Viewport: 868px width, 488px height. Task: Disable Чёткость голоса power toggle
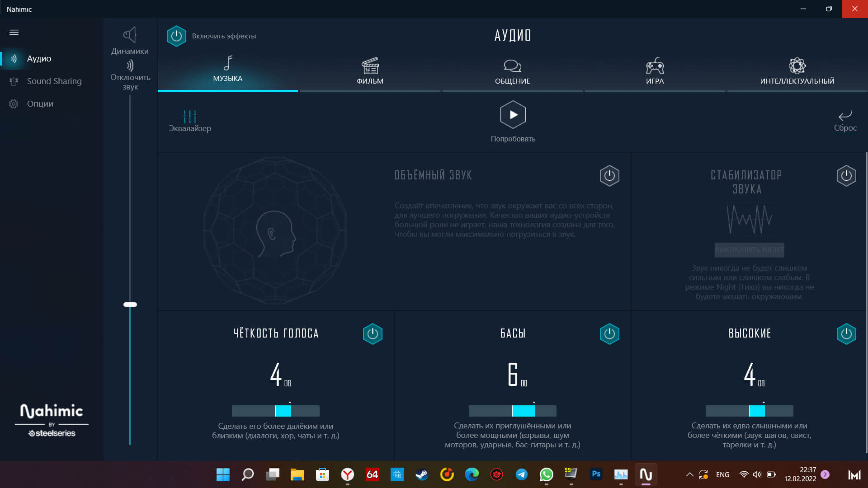(373, 334)
